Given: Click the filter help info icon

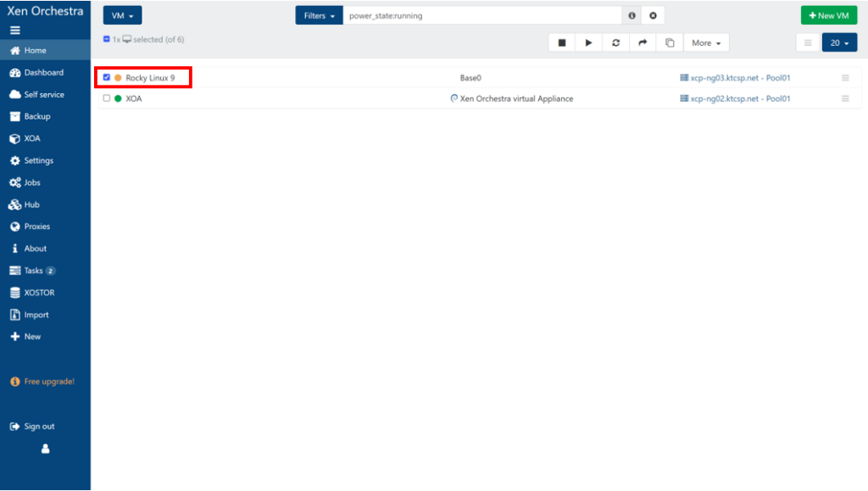Looking at the screenshot, I should (x=632, y=16).
